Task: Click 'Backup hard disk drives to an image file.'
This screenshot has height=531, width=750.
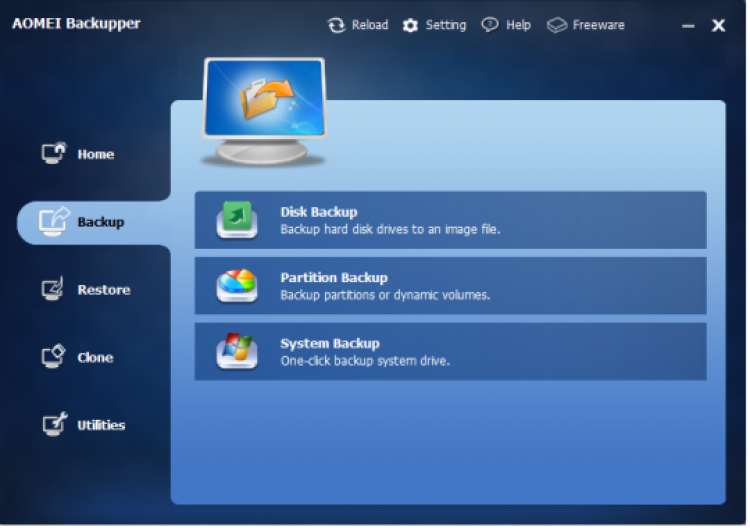Action: point(392,230)
